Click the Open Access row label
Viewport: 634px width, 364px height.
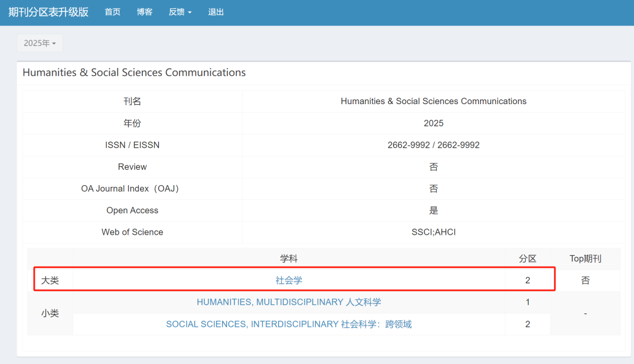coord(132,210)
